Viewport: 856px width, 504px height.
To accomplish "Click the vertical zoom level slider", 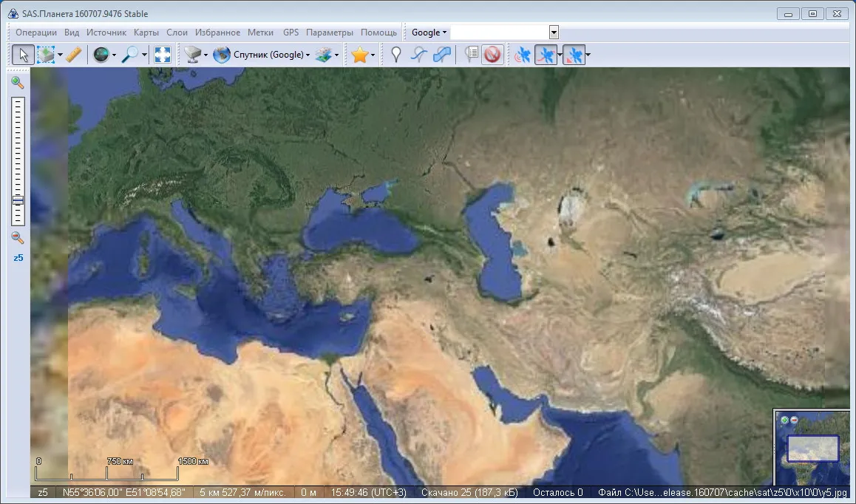I will pyautogui.click(x=18, y=161).
